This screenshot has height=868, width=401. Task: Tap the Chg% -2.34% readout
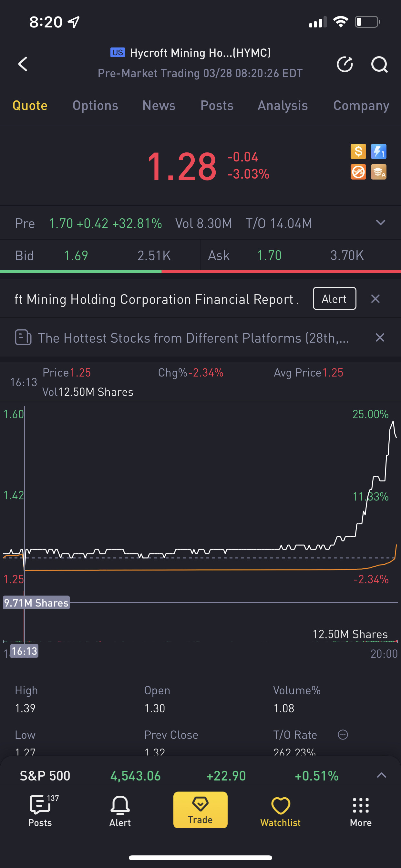(191, 372)
